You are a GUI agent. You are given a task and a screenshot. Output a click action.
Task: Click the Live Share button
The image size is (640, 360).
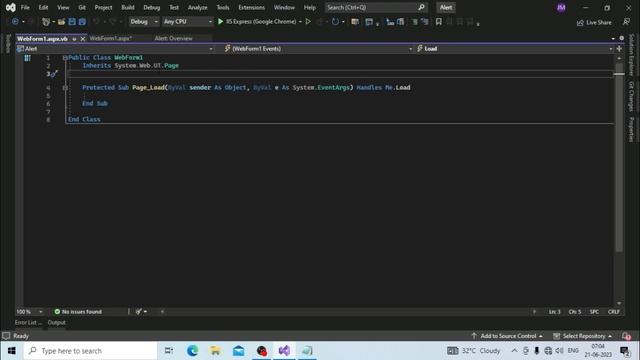tap(594, 22)
